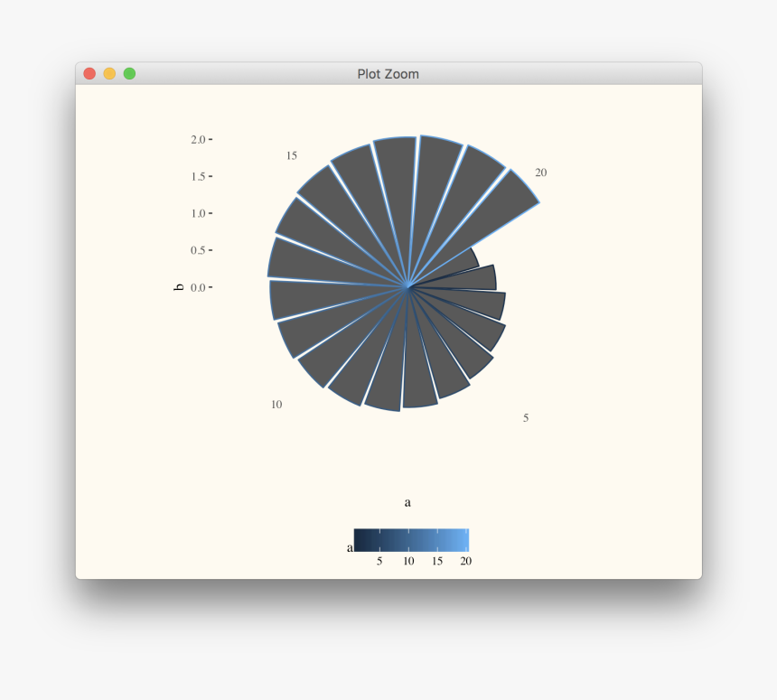Image resolution: width=777 pixels, height=700 pixels.
Task: Click the x-axis title a below the chart
Action: click(407, 502)
